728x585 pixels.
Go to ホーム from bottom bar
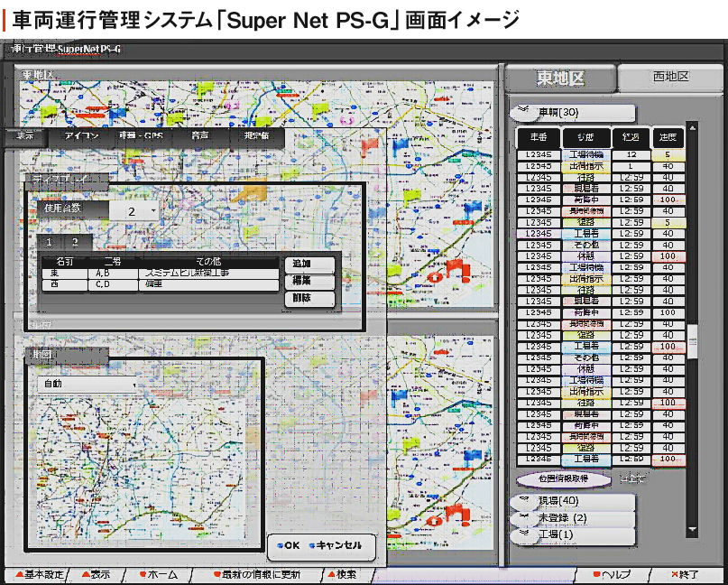158,575
